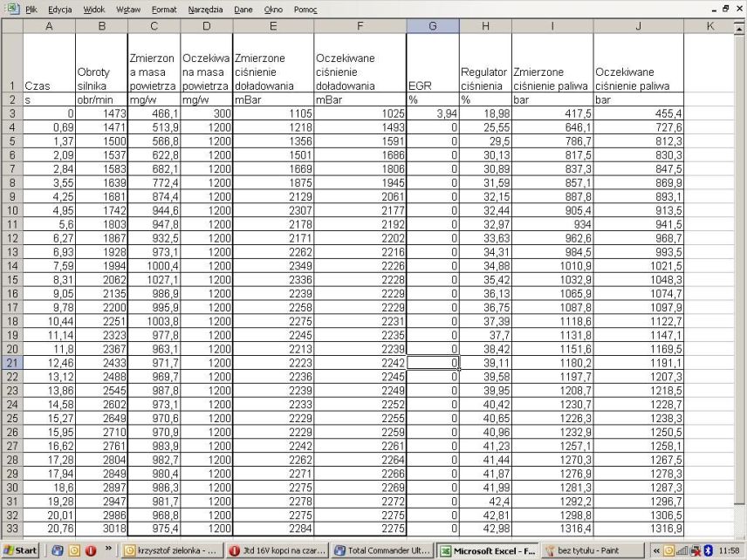Select highlighted column G header

[433, 26]
